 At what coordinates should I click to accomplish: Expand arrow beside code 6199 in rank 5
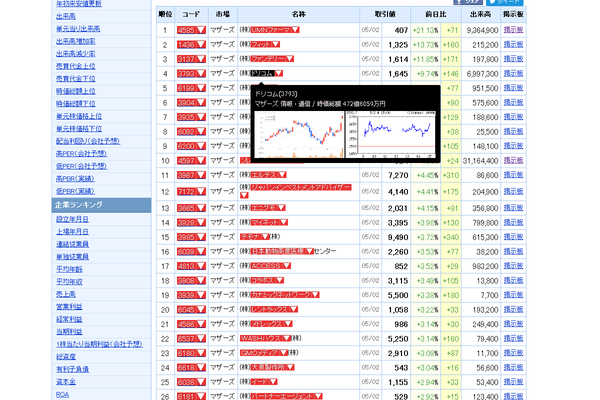201,88
